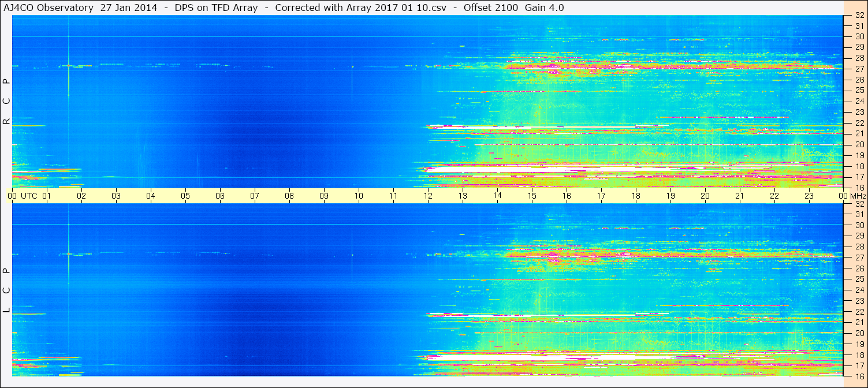Select the 22 MHz label in RCP panel
The width and height of the screenshot is (868, 388).
point(859,123)
